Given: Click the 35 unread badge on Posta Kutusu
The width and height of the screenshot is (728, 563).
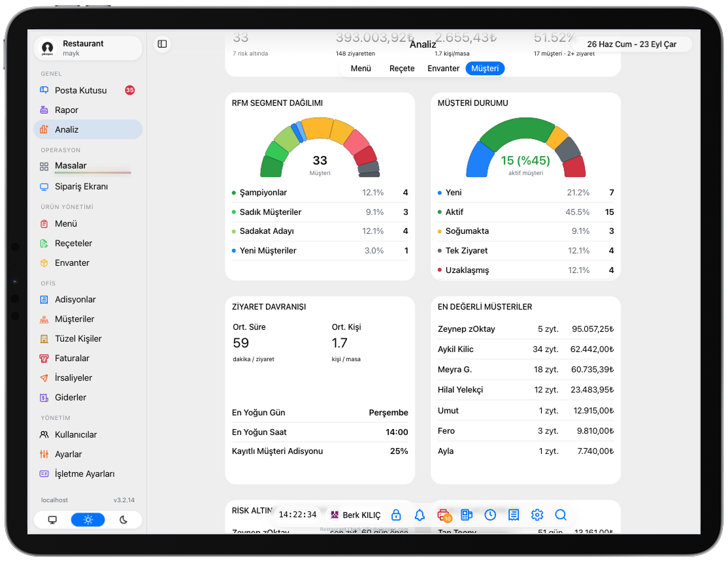Looking at the screenshot, I should click(x=130, y=90).
